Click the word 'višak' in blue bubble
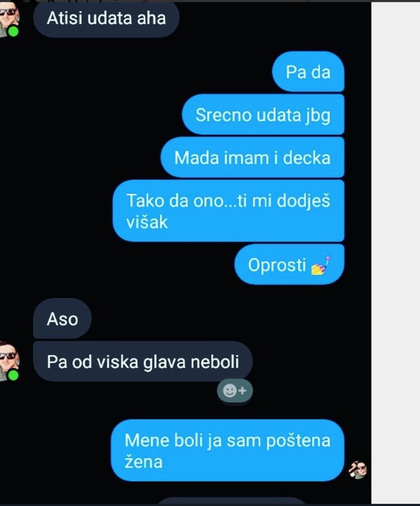Screen dimensions: 420x506 pos(147,222)
